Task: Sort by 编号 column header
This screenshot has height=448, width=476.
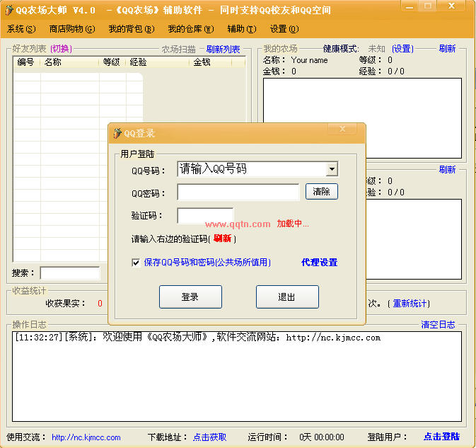Action: (x=26, y=62)
